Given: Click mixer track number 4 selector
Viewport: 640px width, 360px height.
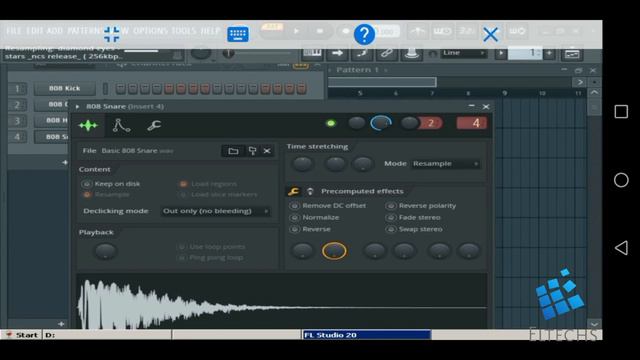Looking at the screenshot, I should tap(472, 123).
